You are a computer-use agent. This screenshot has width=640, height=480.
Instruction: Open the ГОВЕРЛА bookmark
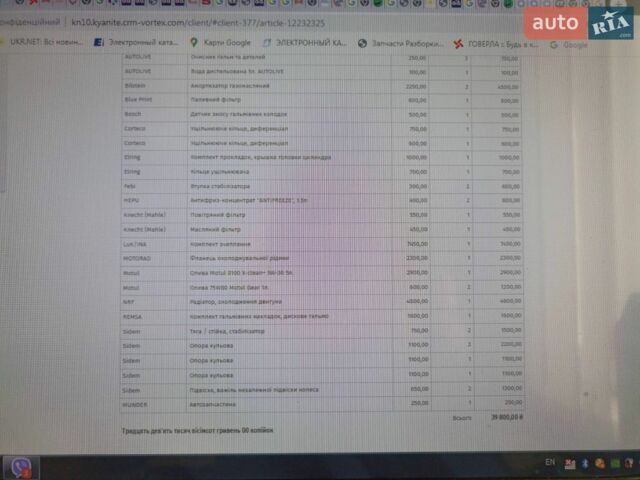[x=496, y=44]
